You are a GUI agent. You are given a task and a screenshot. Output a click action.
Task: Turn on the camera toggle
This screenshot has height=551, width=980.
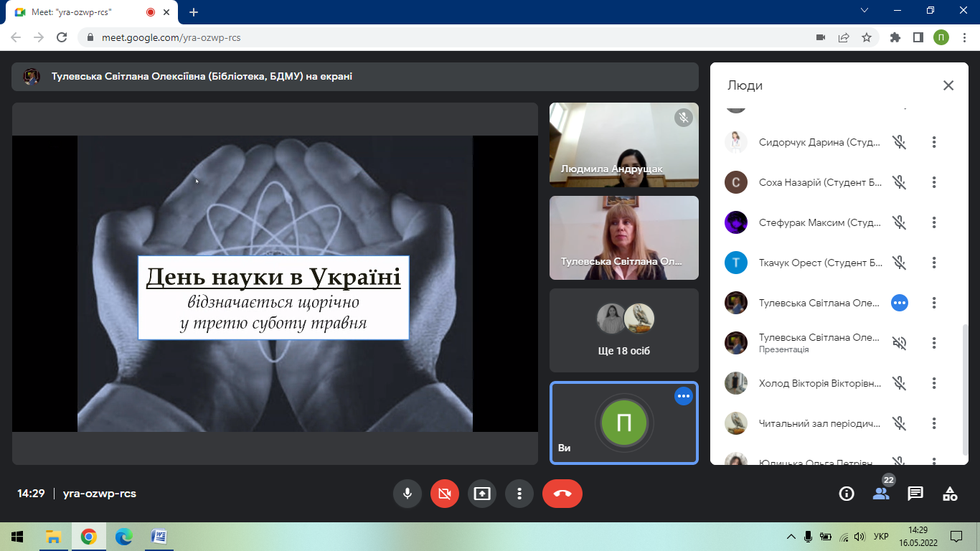click(445, 494)
